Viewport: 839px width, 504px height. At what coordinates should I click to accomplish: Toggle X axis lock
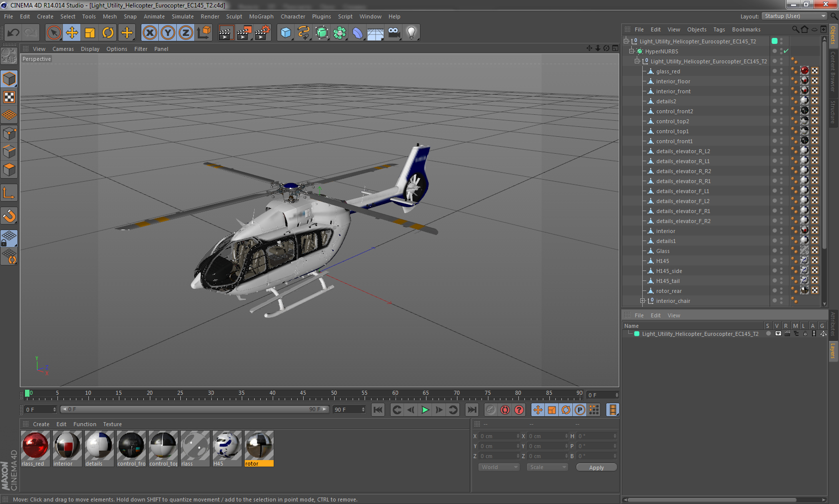pyautogui.click(x=149, y=33)
